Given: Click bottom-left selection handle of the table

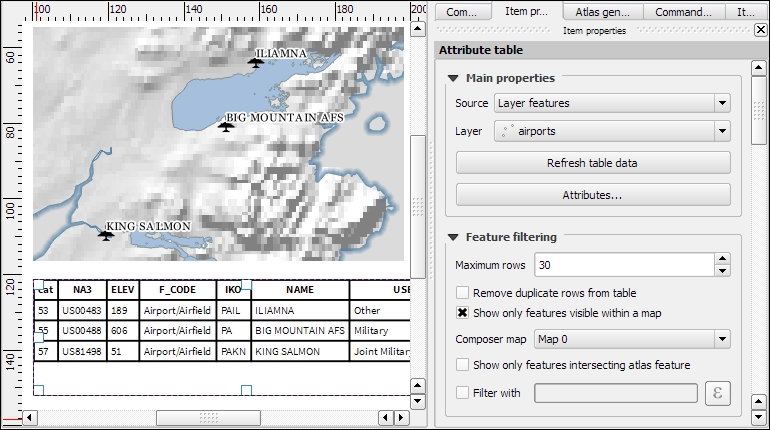Looking at the screenshot, I should pyautogui.click(x=39, y=390).
